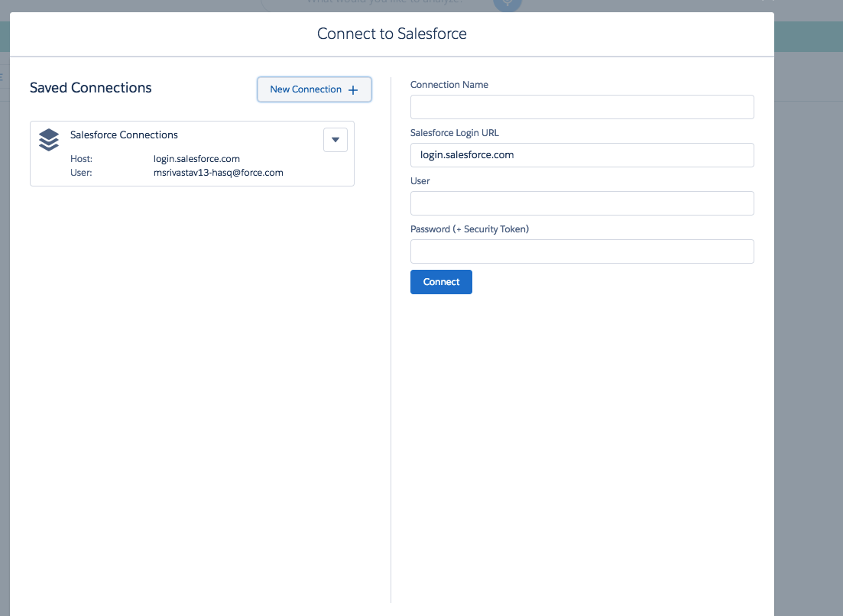Click the Connect to Salesforce dialog title

point(392,34)
